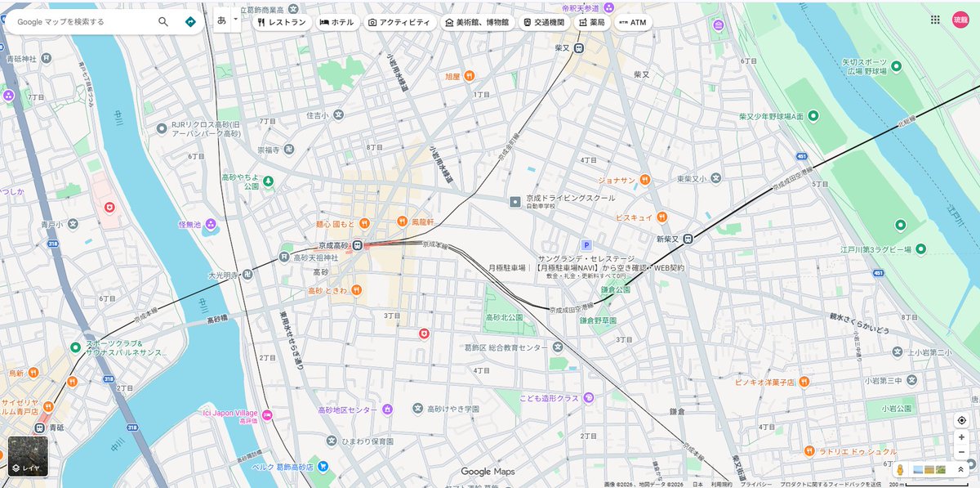This screenshot has height=488, width=980.
Task: Filter by 薬局 chip
Action: click(x=592, y=22)
